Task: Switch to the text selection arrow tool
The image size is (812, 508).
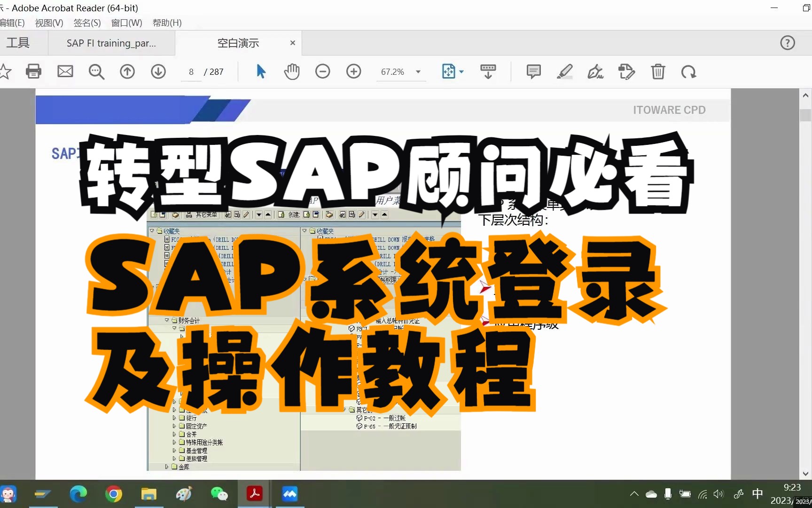Action: tap(261, 71)
